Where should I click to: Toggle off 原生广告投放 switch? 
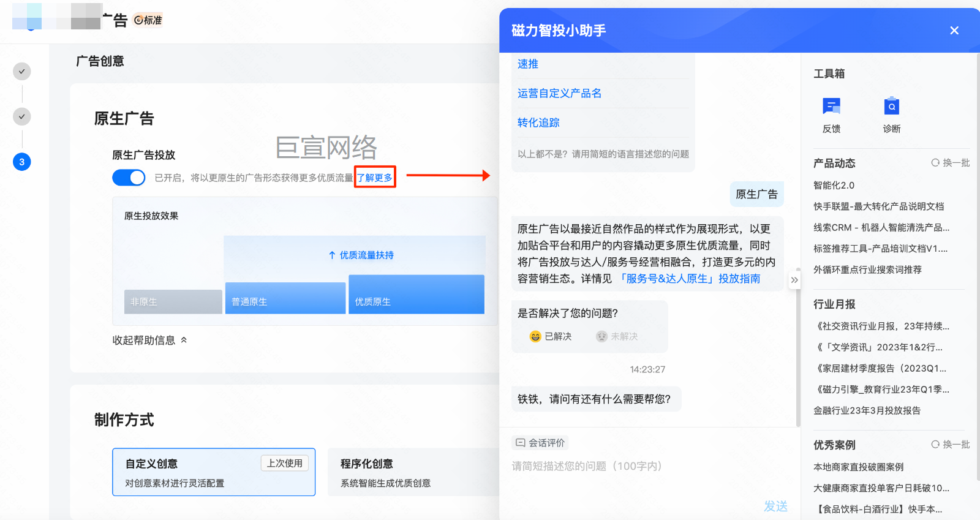point(129,178)
